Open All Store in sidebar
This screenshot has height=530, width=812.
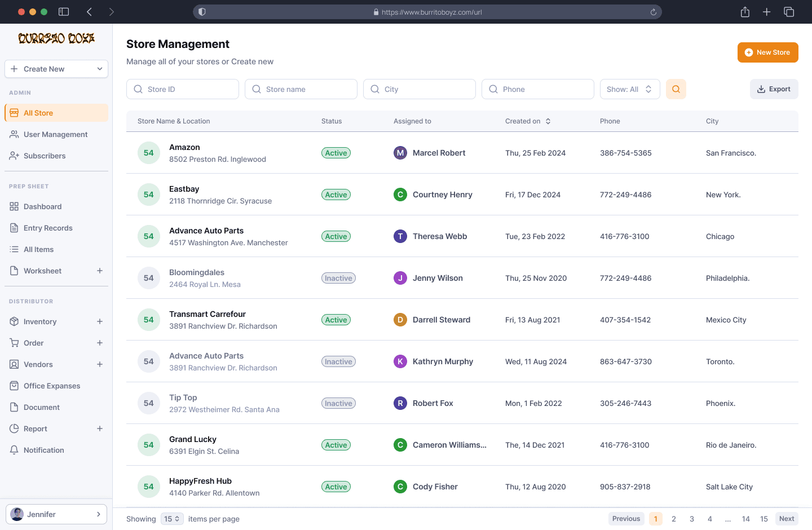click(x=56, y=113)
